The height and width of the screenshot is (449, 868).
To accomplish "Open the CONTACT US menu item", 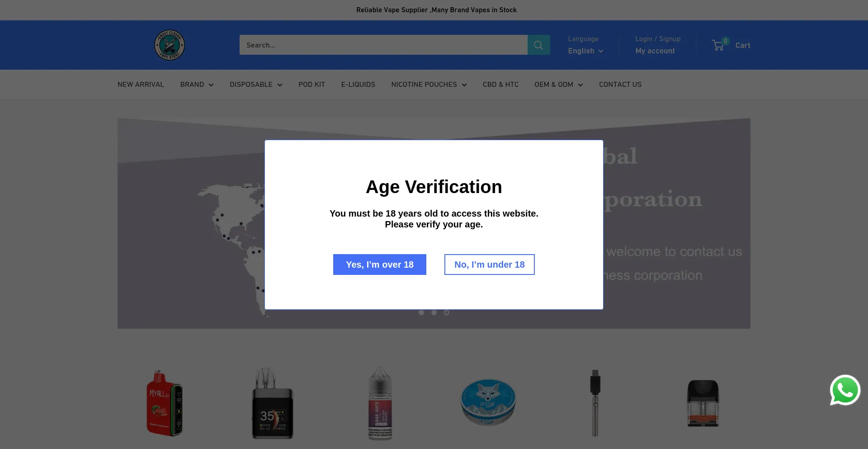I will point(620,85).
